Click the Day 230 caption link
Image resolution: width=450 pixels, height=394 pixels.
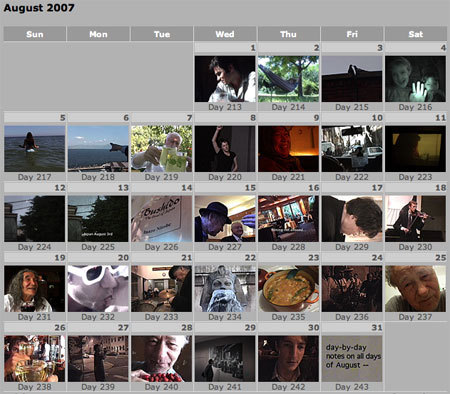point(415,247)
